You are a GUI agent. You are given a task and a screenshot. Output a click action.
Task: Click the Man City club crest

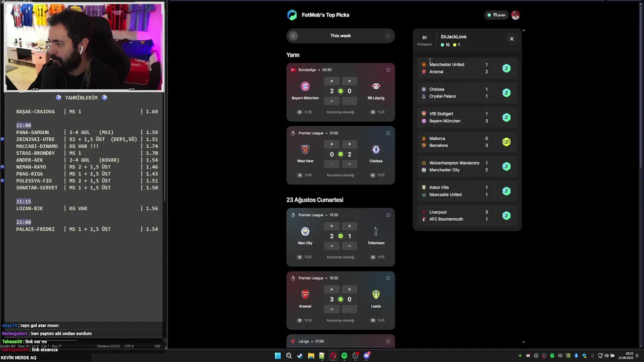[305, 231]
